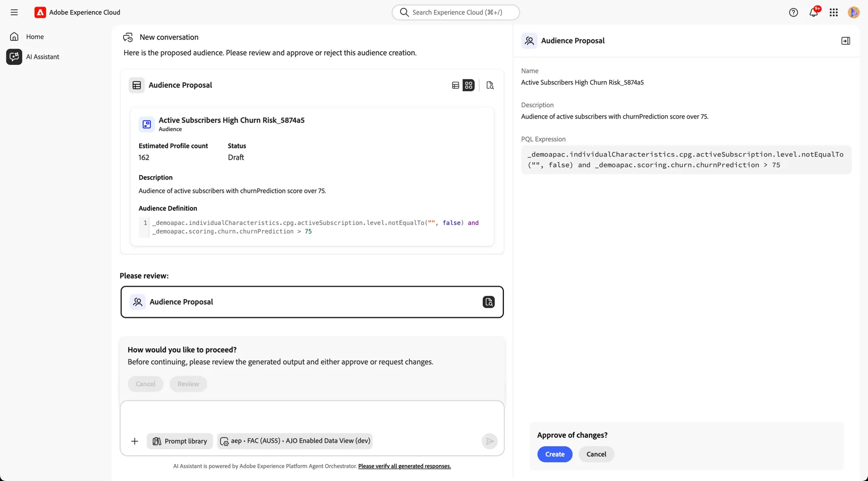Open inspect icon on Audience Proposal review card
The height and width of the screenshot is (481, 868).
point(489,302)
